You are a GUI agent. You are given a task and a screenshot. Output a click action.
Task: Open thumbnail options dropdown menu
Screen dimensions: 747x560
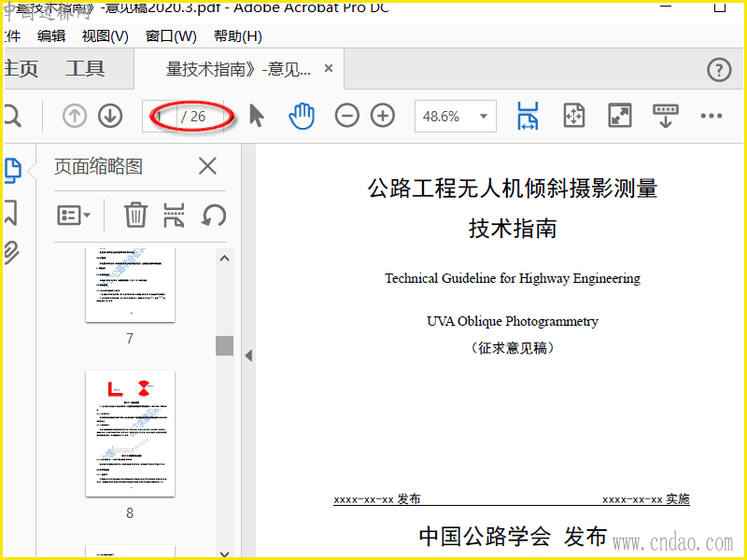pyautogui.click(x=74, y=216)
